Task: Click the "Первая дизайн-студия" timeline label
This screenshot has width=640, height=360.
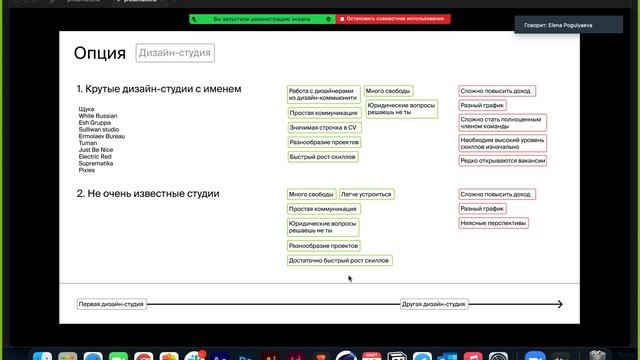Action: [x=111, y=304]
